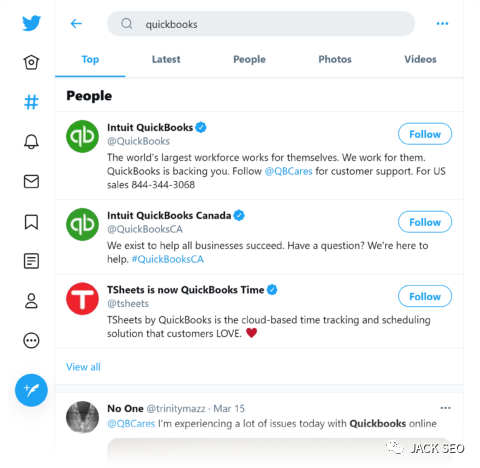Follow TSheets is now QuickBooks Time
The width and height of the screenshot is (480, 468).
click(425, 296)
